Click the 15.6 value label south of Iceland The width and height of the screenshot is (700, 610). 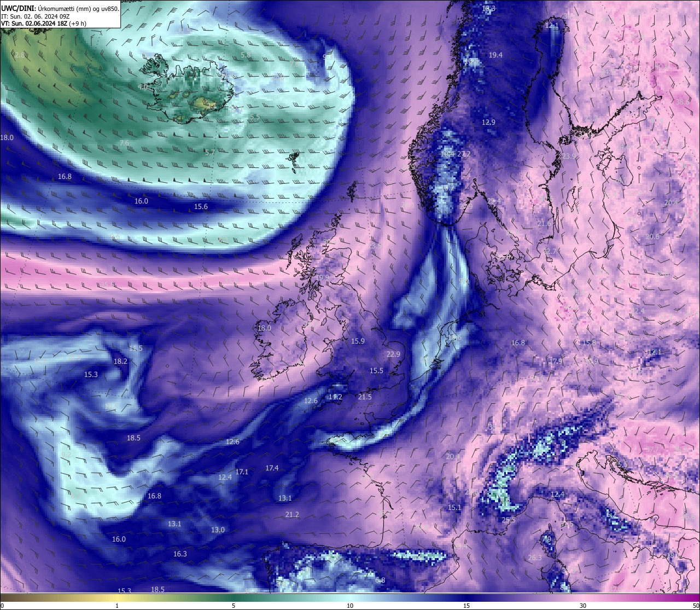201,206
